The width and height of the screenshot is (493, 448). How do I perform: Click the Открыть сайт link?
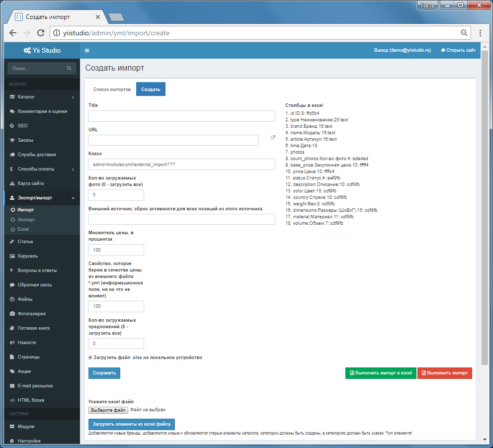point(458,50)
